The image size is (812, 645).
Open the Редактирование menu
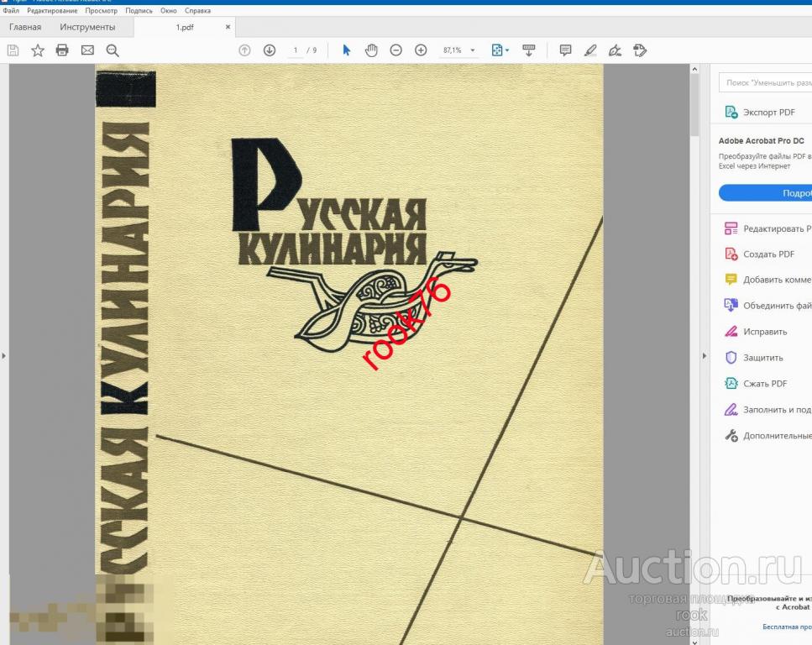coord(52,10)
